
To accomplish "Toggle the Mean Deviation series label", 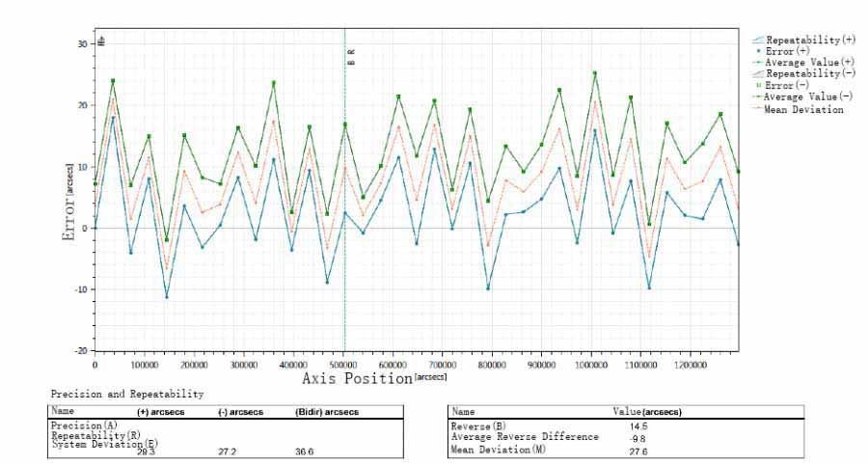I will [803, 110].
